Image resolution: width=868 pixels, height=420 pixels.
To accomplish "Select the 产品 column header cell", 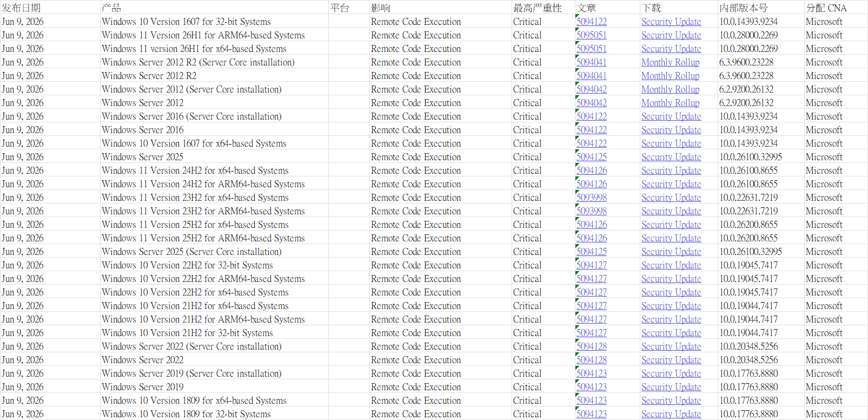I will click(214, 8).
